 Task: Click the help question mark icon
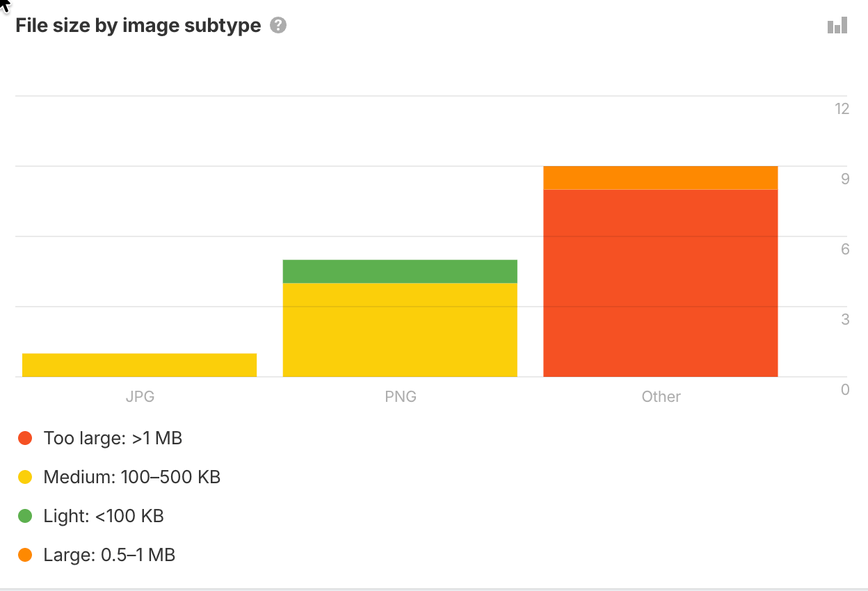(x=278, y=26)
